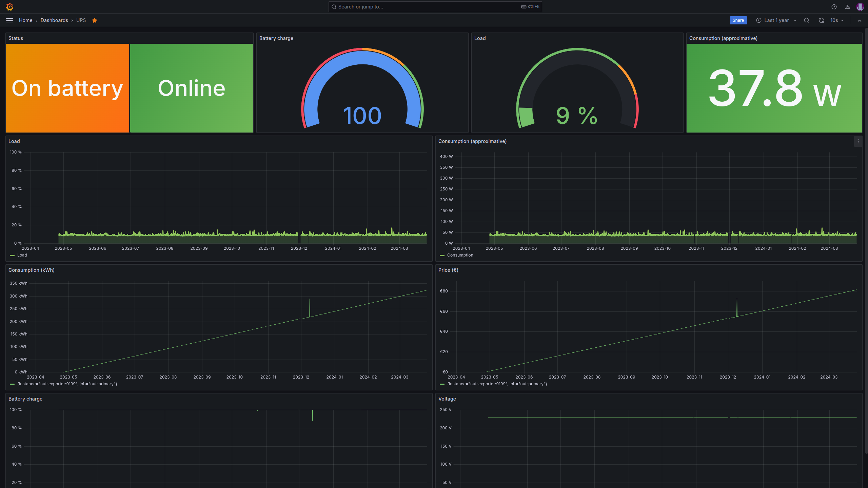Expand the 10s refresh interval dropdown
Viewport: 868px width, 488px height.
coord(837,20)
